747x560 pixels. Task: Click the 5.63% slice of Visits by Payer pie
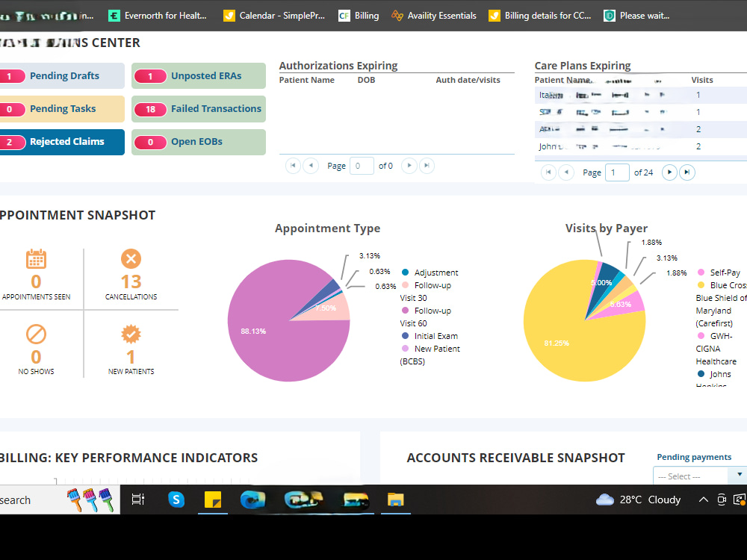(x=623, y=304)
